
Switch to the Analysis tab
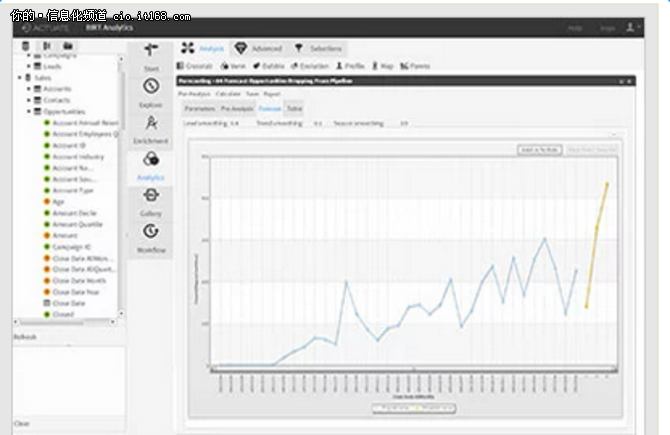tap(203, 48)
